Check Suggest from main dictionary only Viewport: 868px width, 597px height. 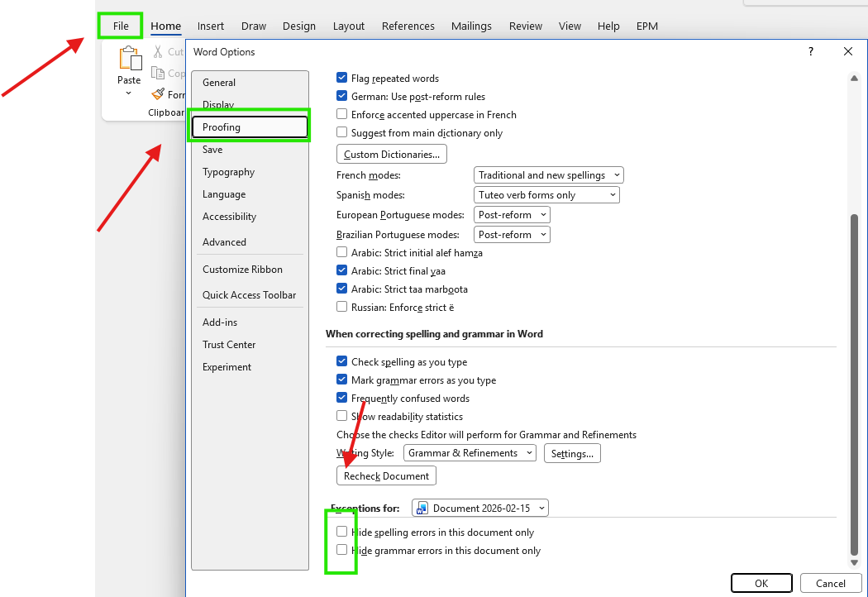(x=341, y=132)
